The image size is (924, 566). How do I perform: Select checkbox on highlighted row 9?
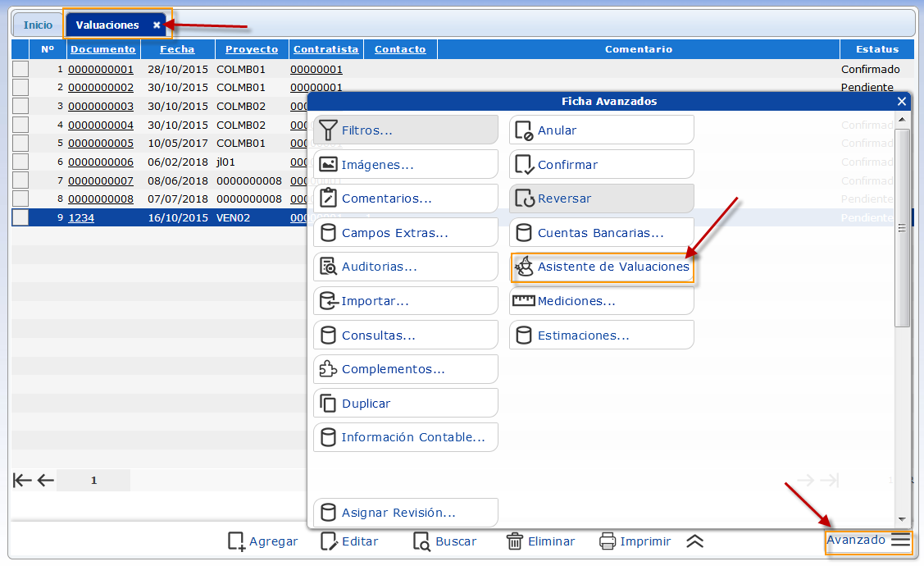(x=20, y=218)
